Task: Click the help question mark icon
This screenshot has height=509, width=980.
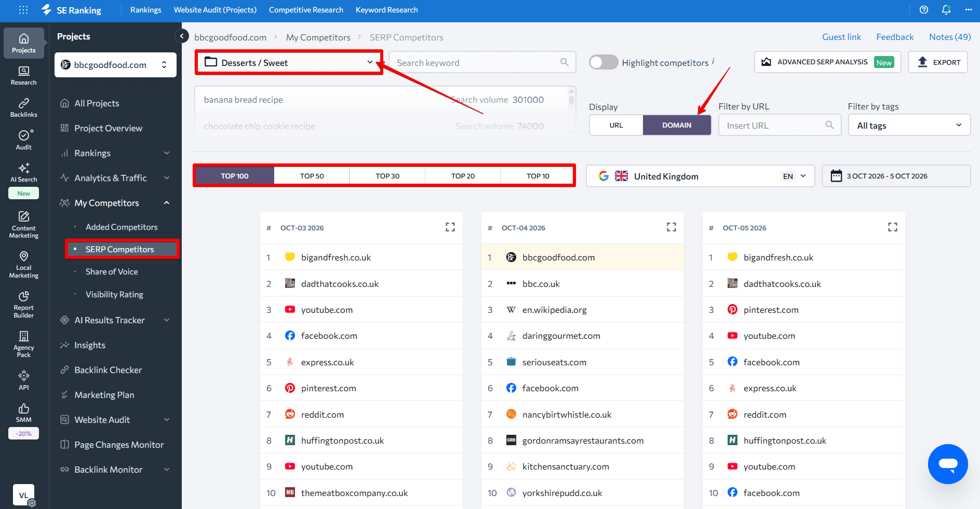Action: [924, 10]
